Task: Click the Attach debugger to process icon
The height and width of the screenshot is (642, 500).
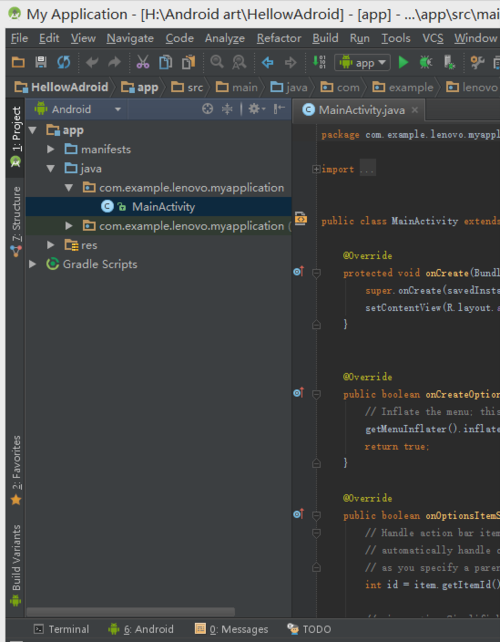Action: point(449,62)
